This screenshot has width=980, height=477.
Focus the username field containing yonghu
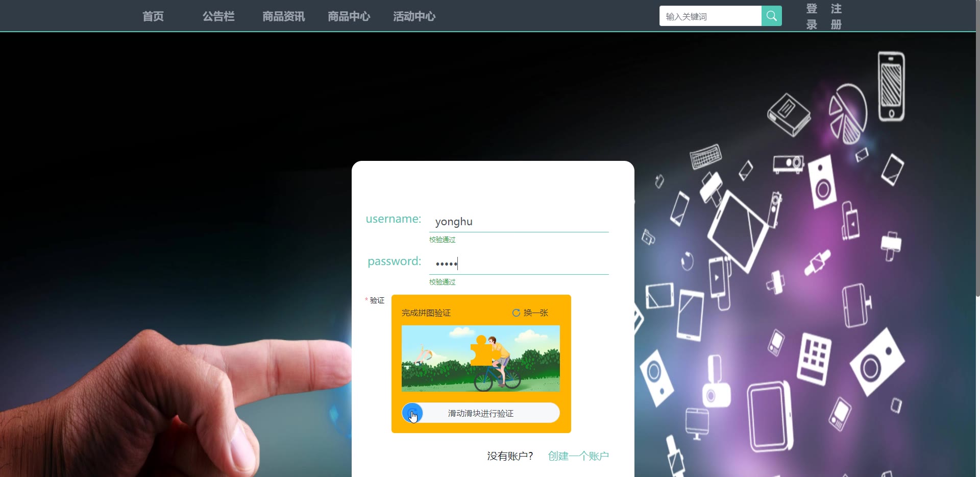pyautogui.click(x=519, y=222)
